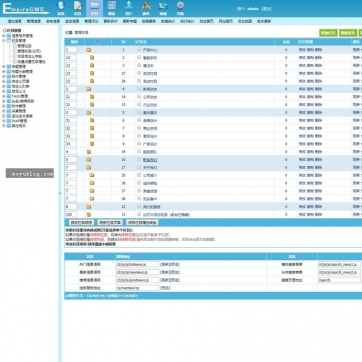This screenshot has height=362, width=362.
Task: Select the highlighted 栏目 (Column) module icon
Action: (x=95, y=8)
